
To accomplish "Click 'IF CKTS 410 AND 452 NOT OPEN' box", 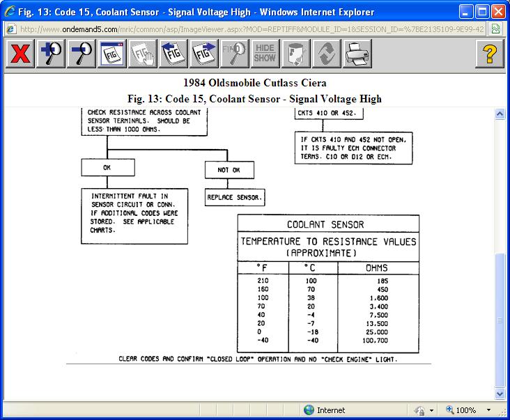I will click(x=353, y=148).
